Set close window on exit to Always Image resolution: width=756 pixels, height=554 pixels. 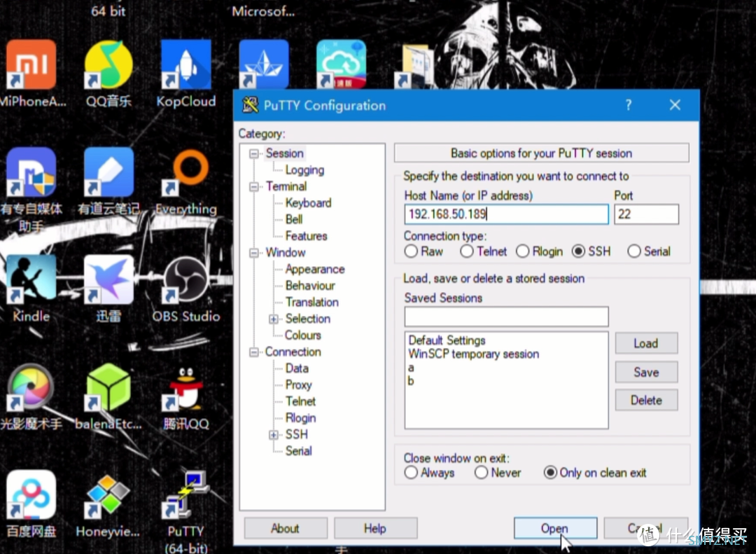point(411,473)
